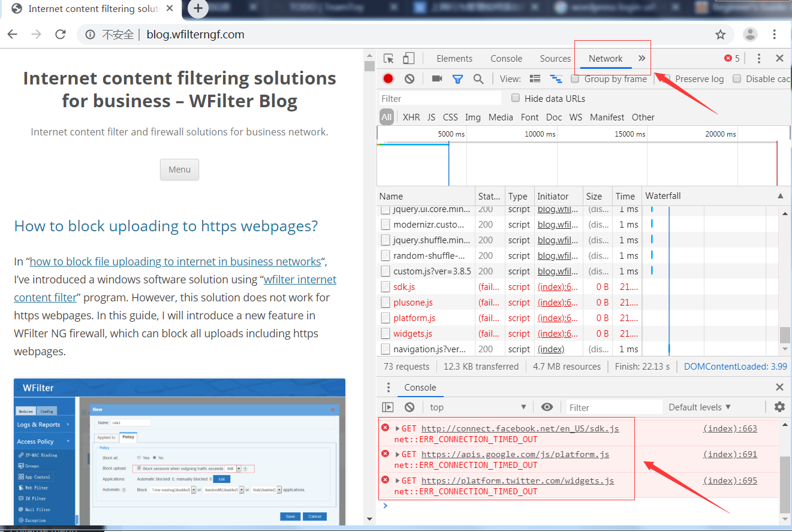The width and height of the screenshot is (792, 532).
Task: Click the browser back arrow
Action: pos(12,34)
